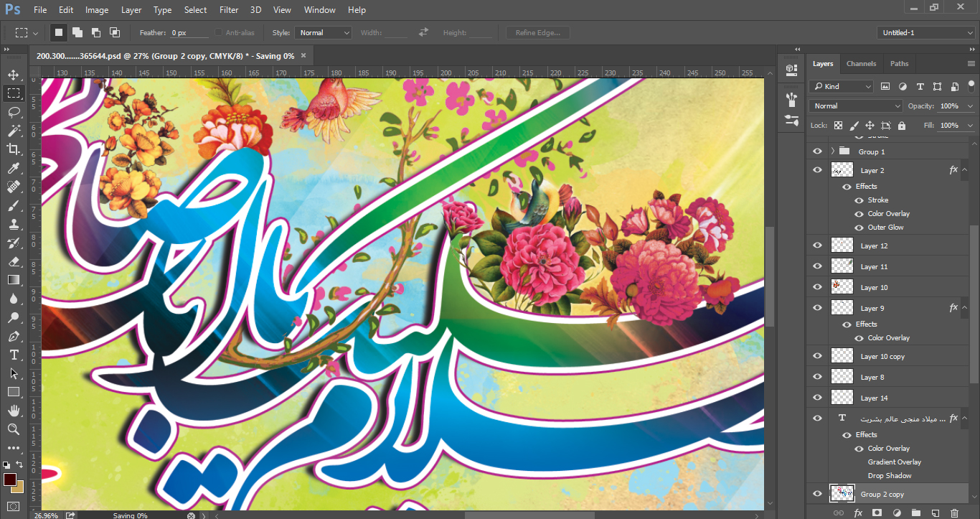Click the Create new layer icon
Image resolution: width=980 pixels, height=519 pixels.
point(935,513)
